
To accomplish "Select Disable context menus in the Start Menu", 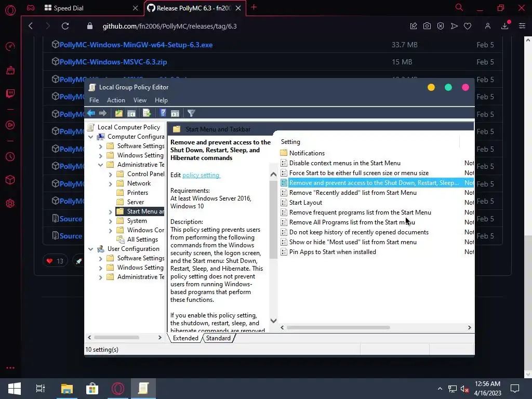I will tap(345, 163).
